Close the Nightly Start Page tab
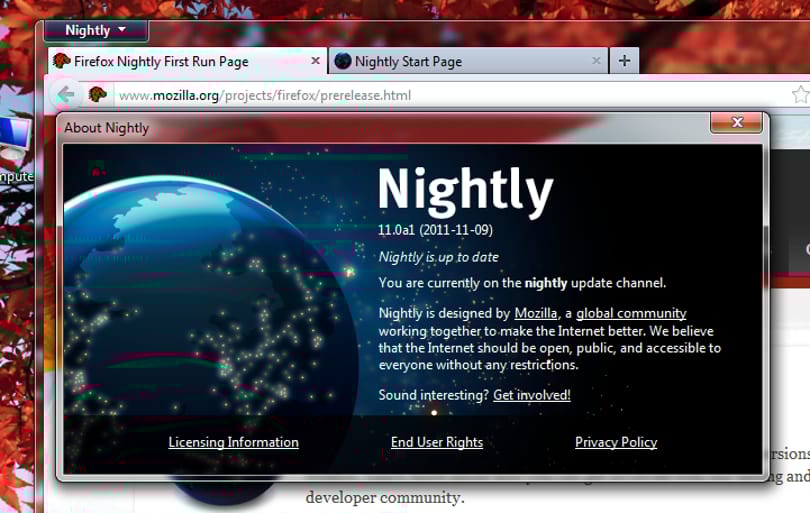 [596, 61]
